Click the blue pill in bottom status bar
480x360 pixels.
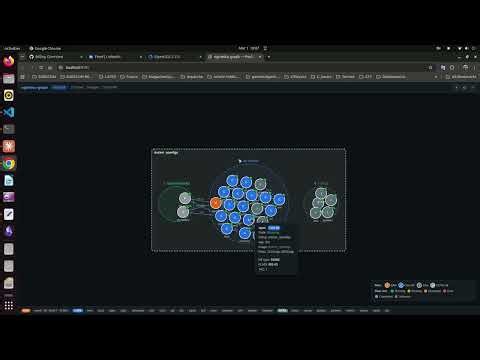(x=77, y=311)
